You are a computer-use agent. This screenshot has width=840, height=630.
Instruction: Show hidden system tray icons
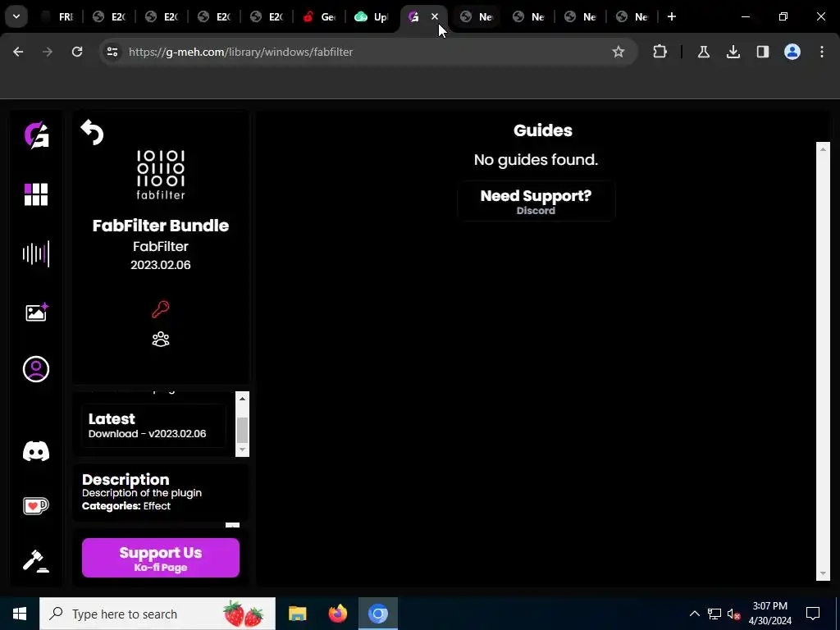pos(694,614)
